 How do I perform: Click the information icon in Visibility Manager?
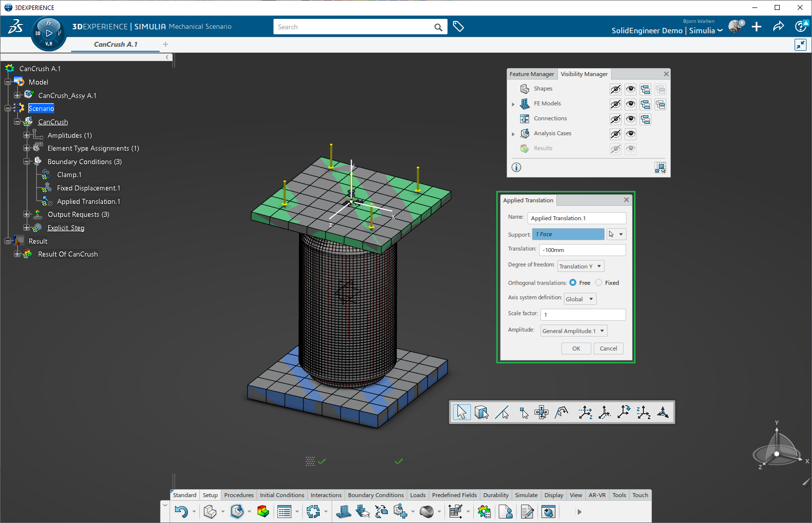[x=516, y=167]
